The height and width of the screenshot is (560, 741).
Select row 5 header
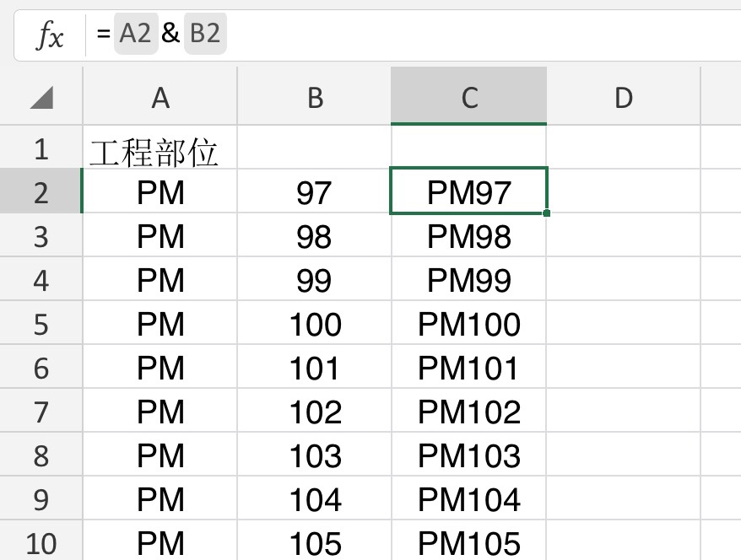tap(41, 324)
